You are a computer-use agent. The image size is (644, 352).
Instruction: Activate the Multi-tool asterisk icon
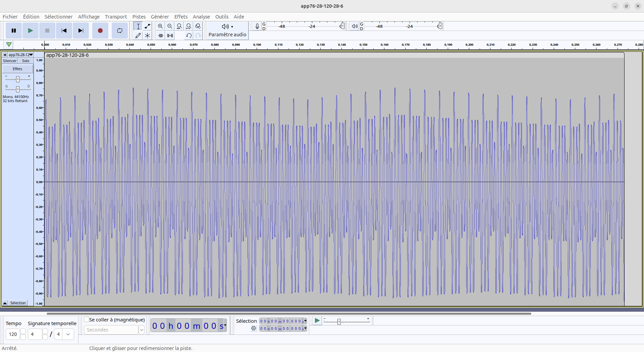147,35
